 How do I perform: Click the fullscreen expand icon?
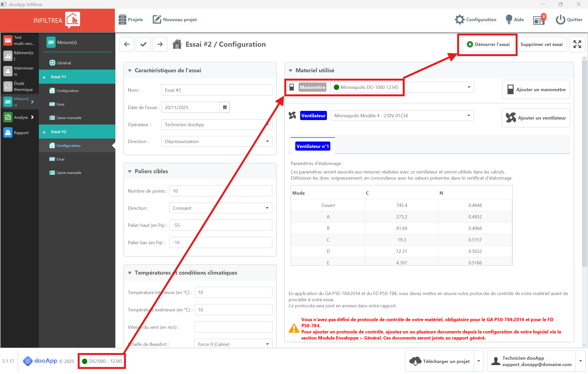click(x=577, y=44)
